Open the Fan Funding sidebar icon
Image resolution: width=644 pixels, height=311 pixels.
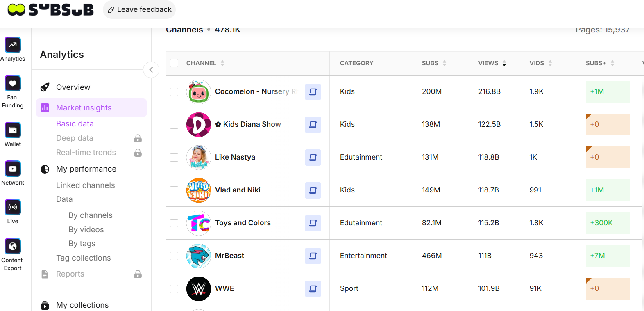(13, 83)
